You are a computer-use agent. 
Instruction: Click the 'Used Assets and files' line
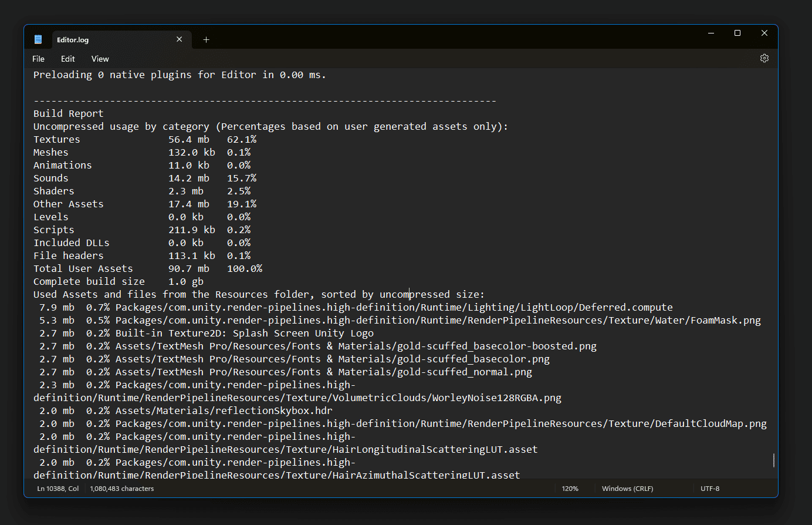tap(259, 294)
